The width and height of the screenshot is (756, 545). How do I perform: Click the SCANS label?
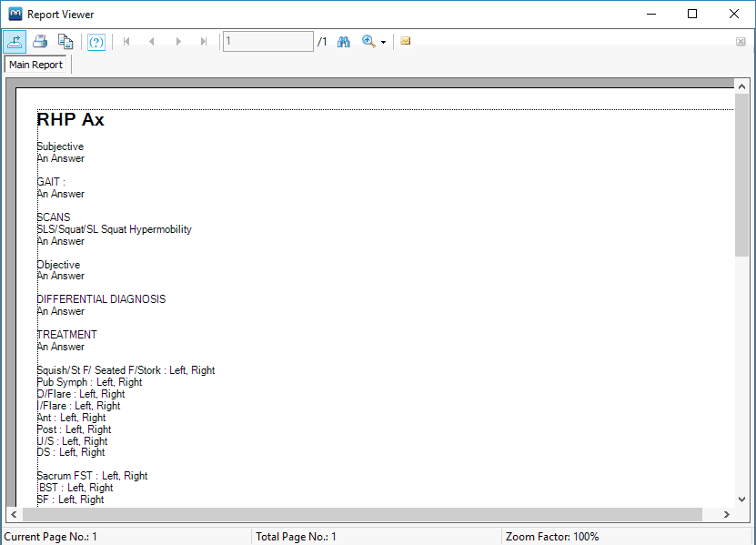click(54, 217)
